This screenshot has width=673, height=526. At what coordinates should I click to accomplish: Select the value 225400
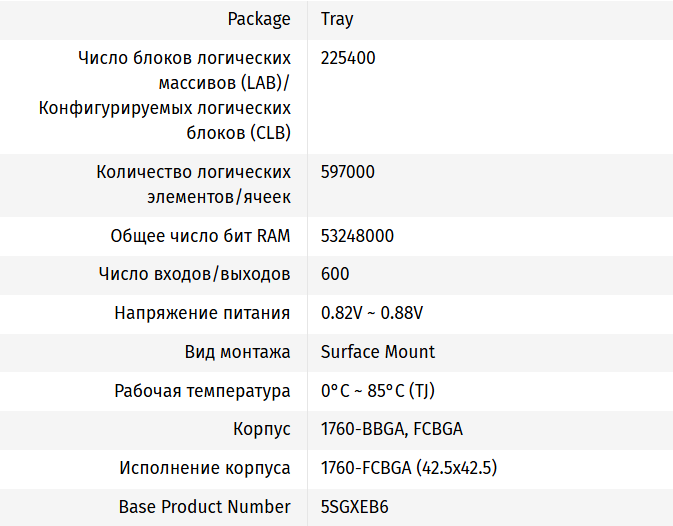(x=348, y=58)
